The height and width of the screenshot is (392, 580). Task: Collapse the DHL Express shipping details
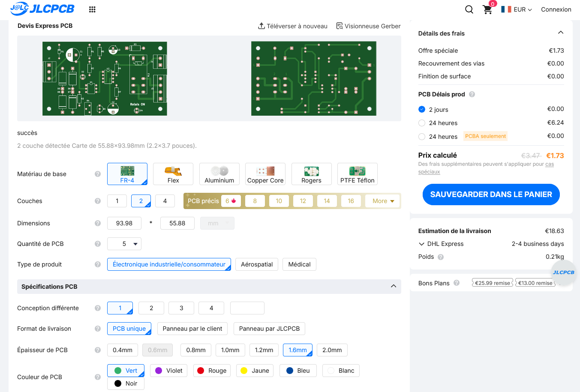coord(421,244)
